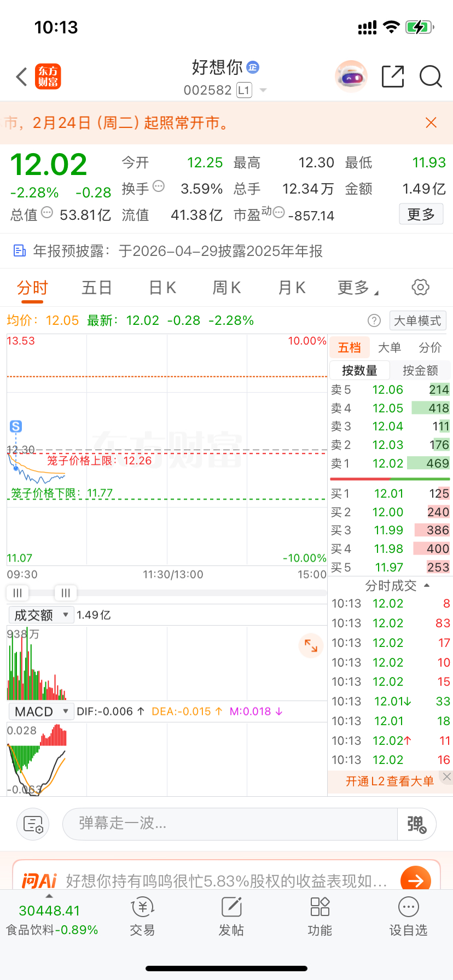Tap the L1 level badge
The height and width of the screenshot is (980, 453).
pos(244,90)
